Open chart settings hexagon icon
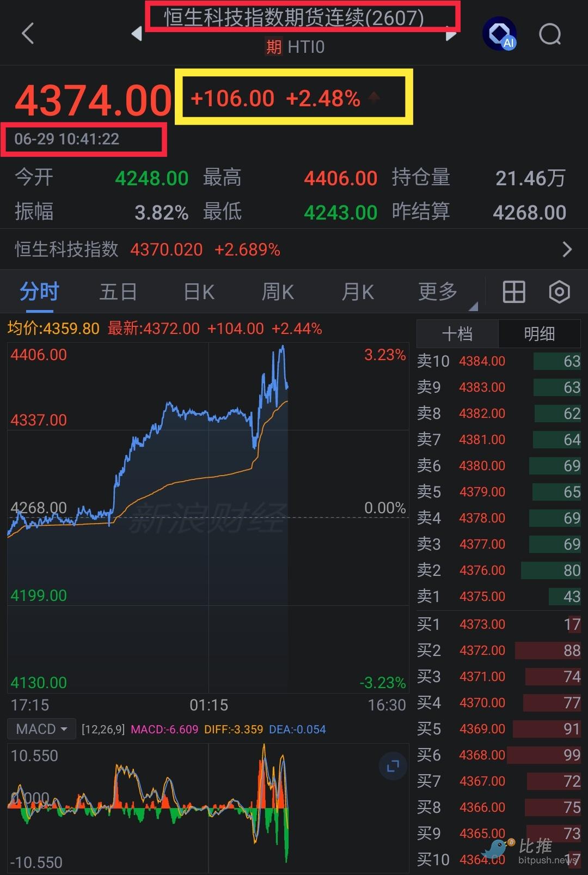Image resolution: width=588 pixels, height=875 pixels. tap(559, 292)
